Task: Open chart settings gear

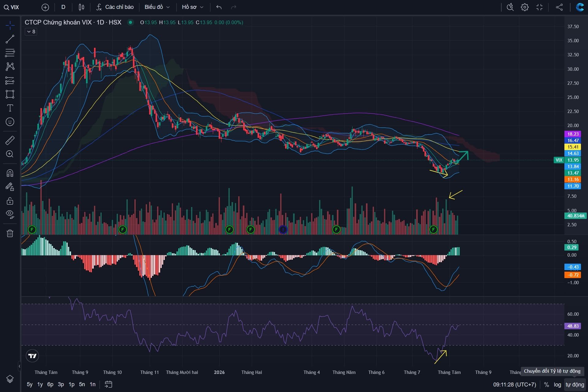Action: [525, 7]
